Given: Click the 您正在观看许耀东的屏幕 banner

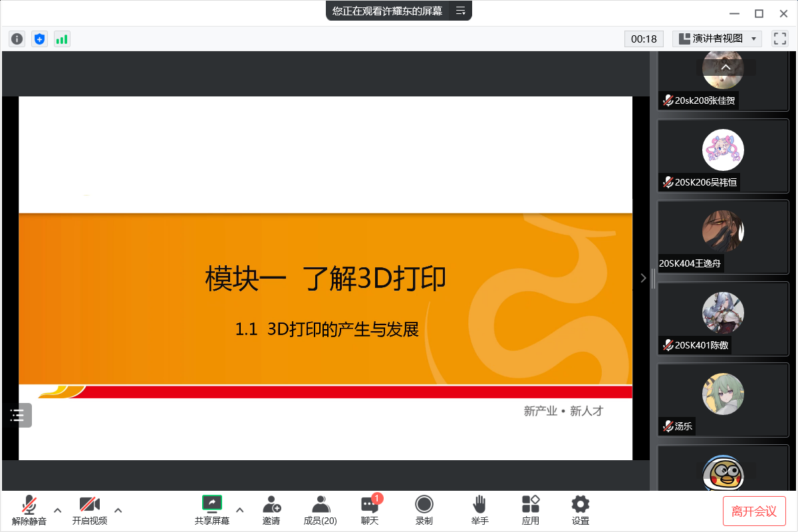Looking at the screenshot, I should coord(387,11).
